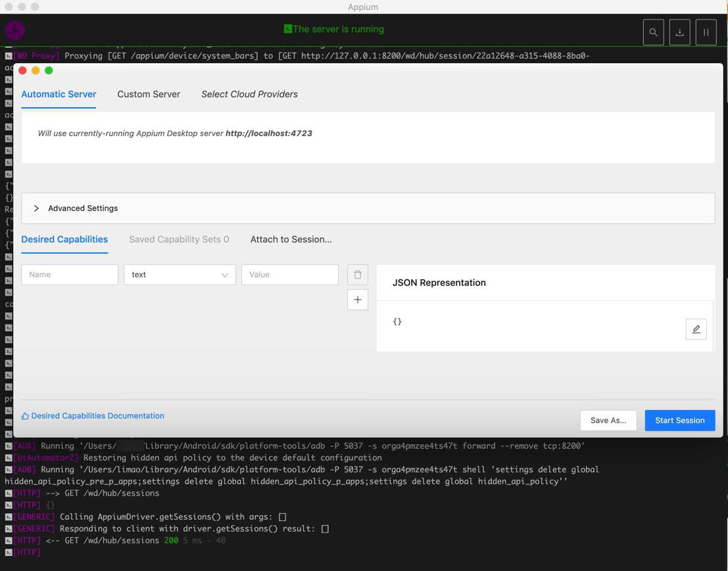
Task: Expand the Advanced Settings section
Action: [368, 208]
